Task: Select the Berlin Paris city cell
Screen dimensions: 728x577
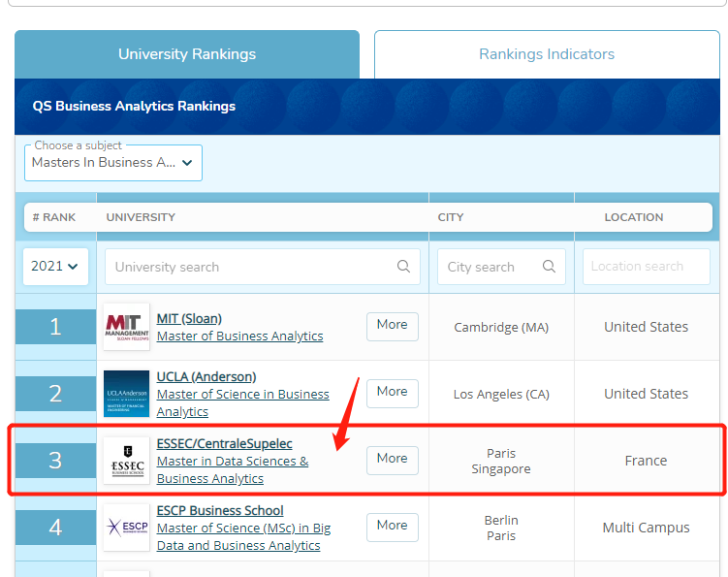Action: click(501, 528)
